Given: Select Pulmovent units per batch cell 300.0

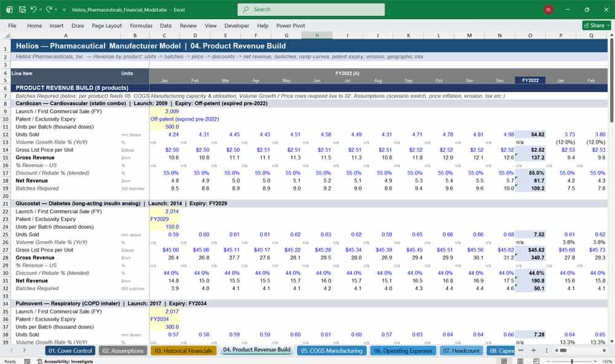Looking at the screenshot, I should coord(164,326).
